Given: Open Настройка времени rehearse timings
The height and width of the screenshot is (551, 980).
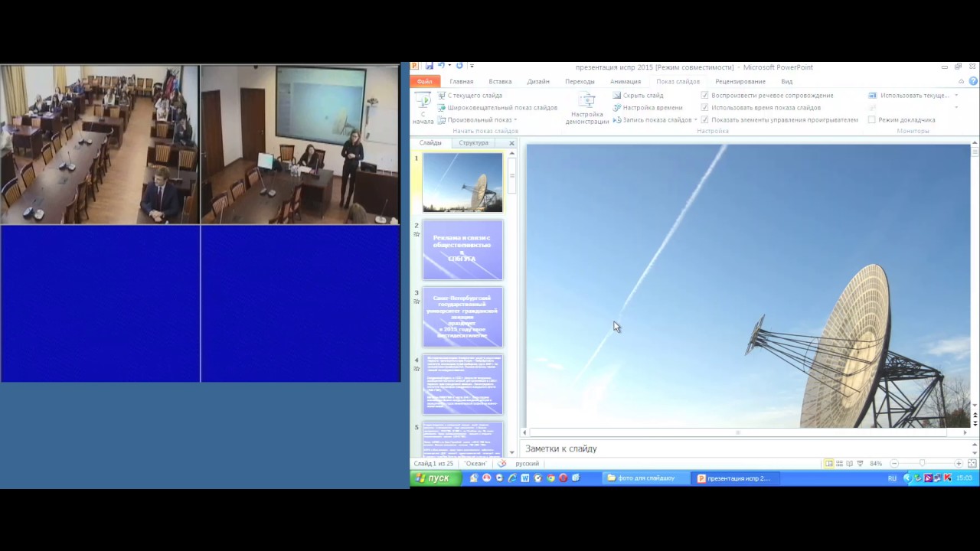Looking at the screenshot, I should [x=647, y=108].
